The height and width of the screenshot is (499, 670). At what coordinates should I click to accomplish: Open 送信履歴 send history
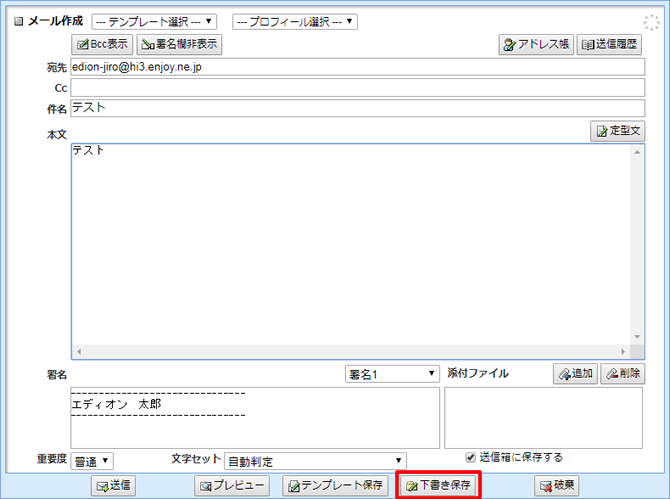click(x=610, y=44)
